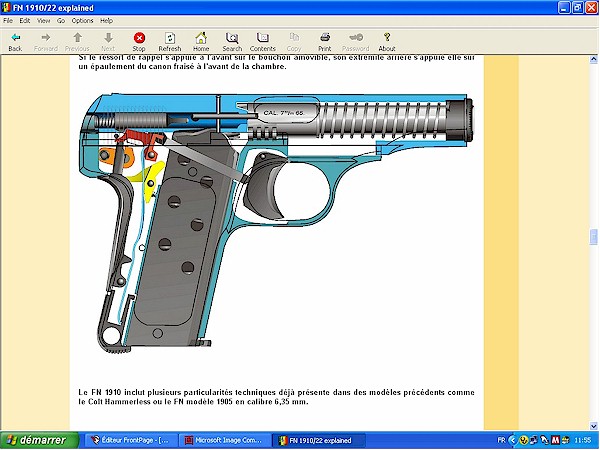Click the red M tray icon
600x450 pixels.
pyautogui.click(x=556, y=440)
